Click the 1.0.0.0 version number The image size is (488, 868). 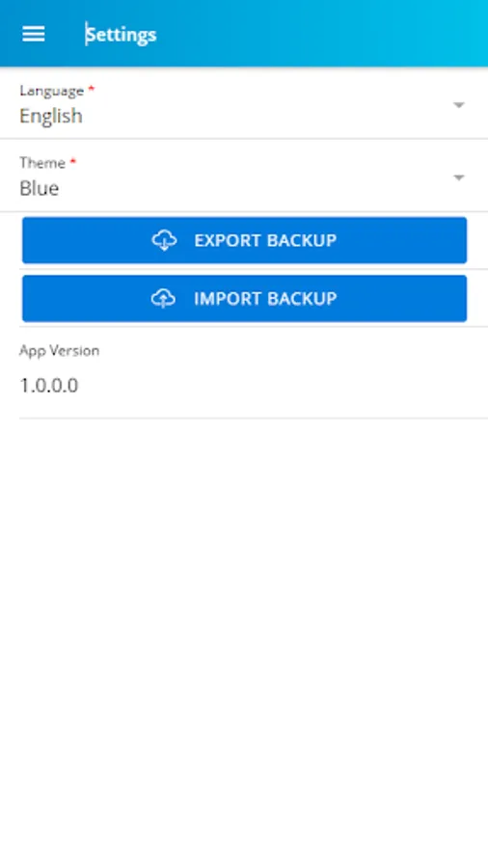click(x=48, y=385)
